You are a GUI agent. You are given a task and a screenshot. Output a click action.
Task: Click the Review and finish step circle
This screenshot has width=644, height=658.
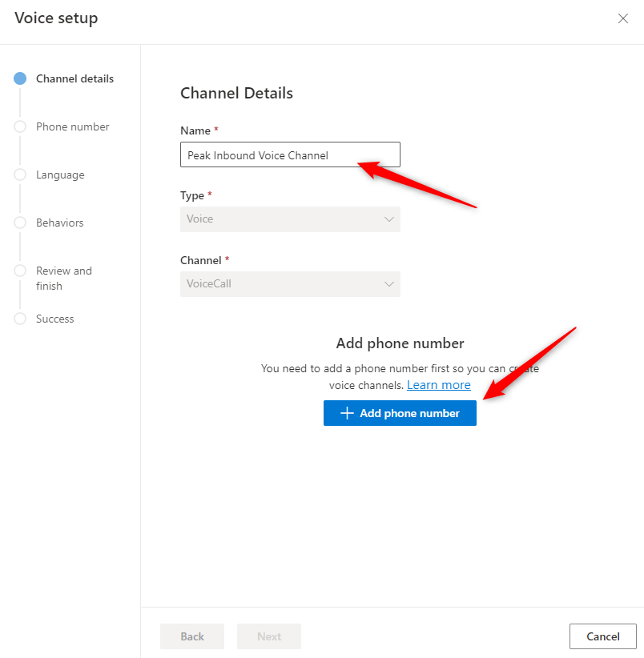[x=20, y=271]
